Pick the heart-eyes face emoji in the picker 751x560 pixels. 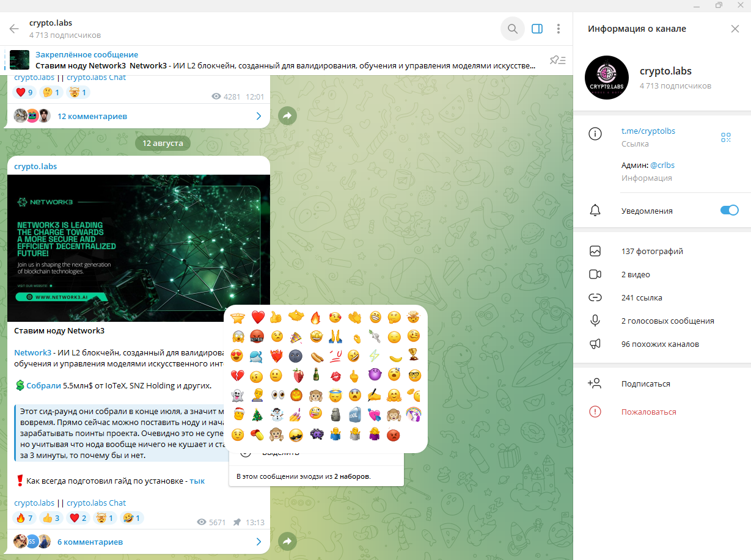238,356
